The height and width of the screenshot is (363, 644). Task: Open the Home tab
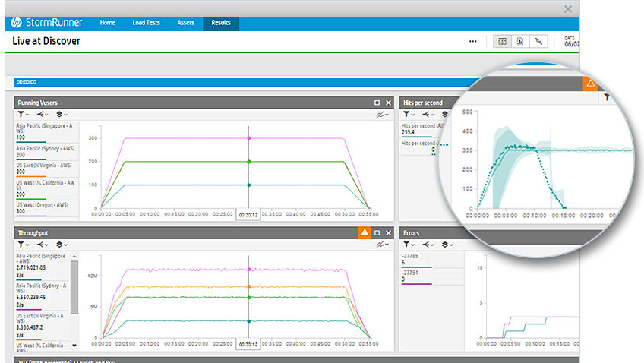point(107,23)
